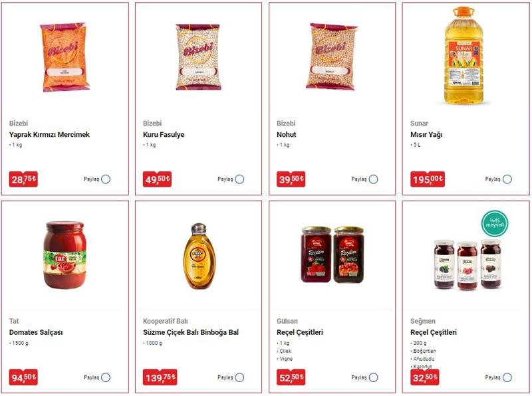
Task: Toggle Paylaş circle for Domates Salçası
Action: click(106, 377)
